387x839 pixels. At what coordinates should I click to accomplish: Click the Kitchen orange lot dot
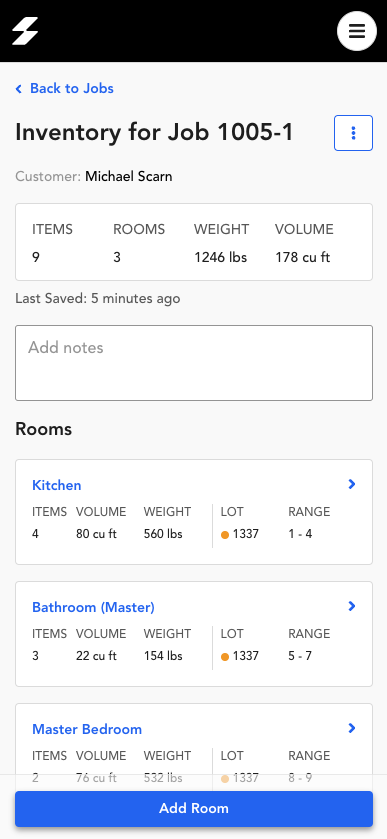click(225, 535)
